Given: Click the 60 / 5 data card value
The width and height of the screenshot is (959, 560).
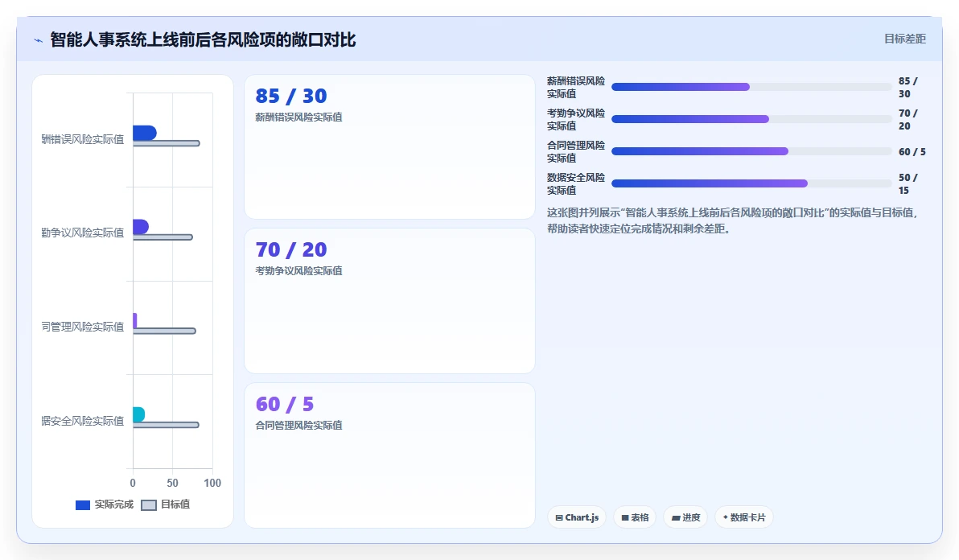Looking at the screenshot, I should tap(284, 404).
